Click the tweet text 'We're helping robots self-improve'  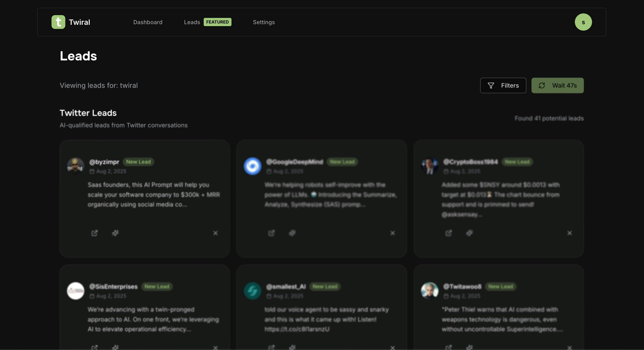[330, 194]
